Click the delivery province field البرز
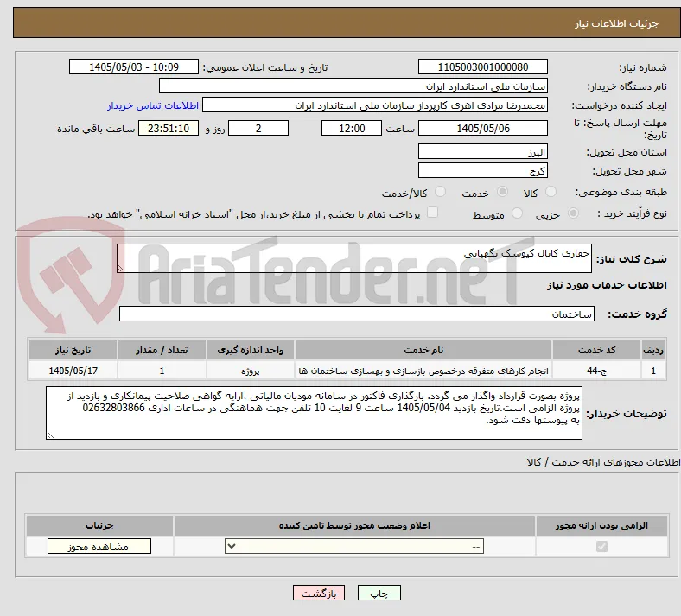This screenshot has width=681, height=616. 483,151
